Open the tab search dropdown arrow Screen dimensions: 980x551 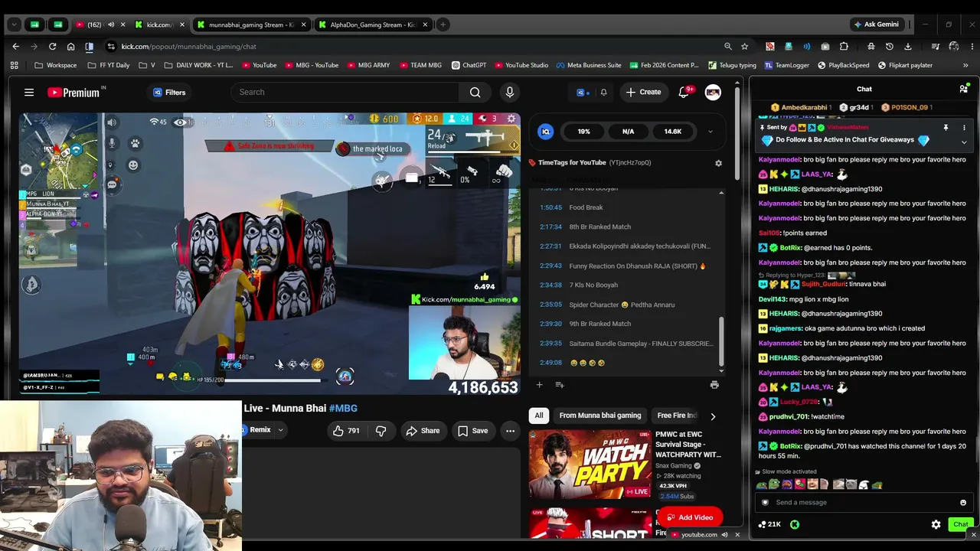click(14, 24)
